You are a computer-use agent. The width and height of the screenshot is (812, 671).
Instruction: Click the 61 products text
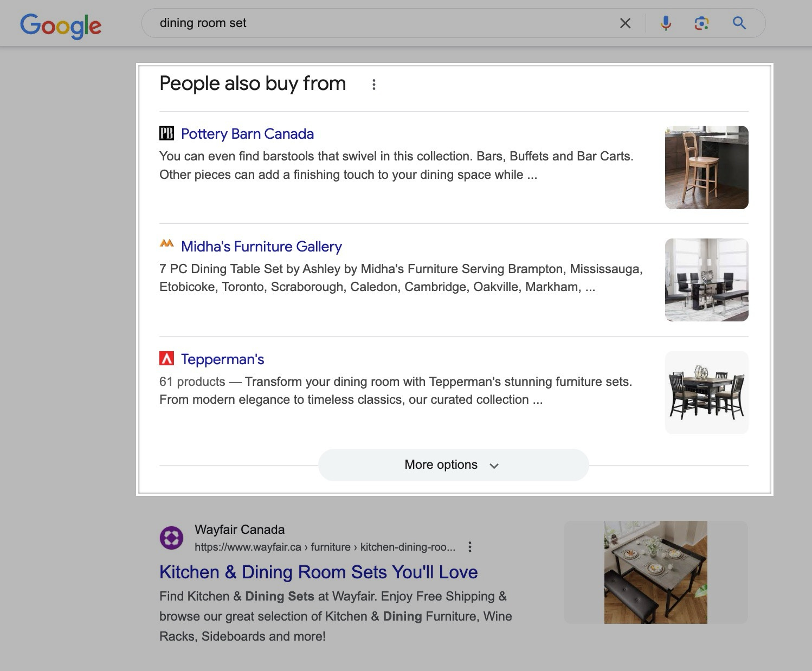[x=192, y=382]
